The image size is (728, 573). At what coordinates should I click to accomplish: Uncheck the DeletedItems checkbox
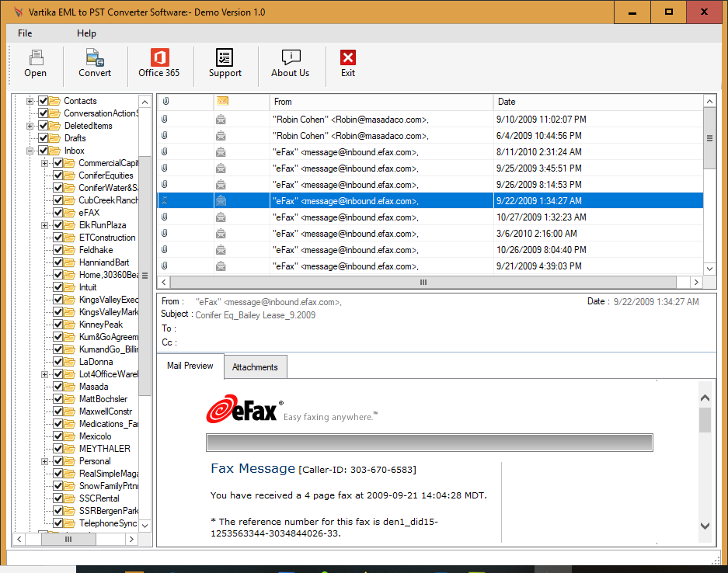click(x=44, y=126)
